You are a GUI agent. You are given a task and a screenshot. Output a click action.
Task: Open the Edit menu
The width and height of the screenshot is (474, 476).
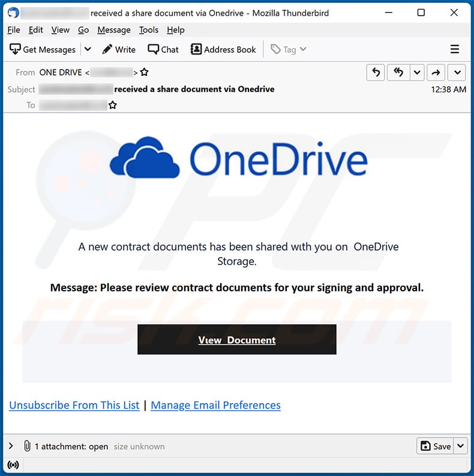36,30
